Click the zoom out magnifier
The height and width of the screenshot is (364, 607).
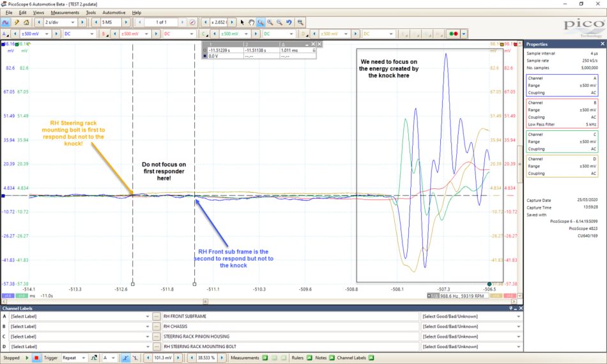[x=279, y=22]
